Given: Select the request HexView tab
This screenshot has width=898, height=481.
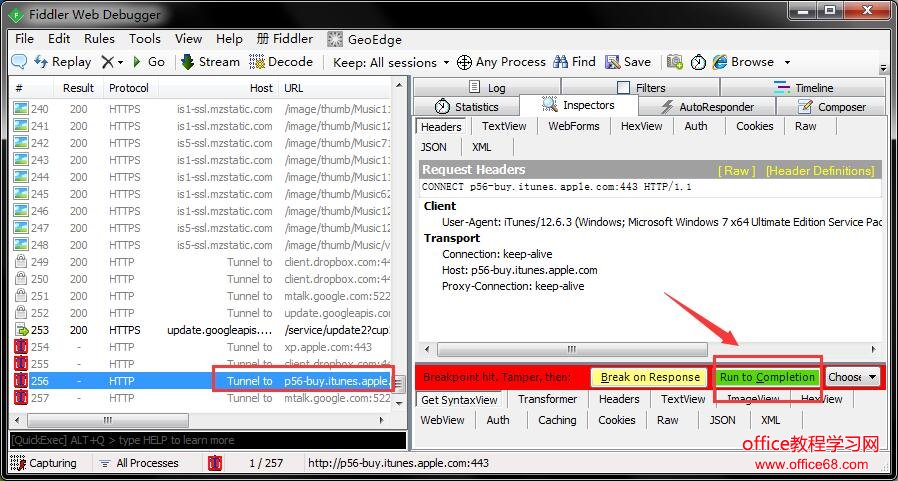Looking at the screenshot, I should [x=641, y=126].
